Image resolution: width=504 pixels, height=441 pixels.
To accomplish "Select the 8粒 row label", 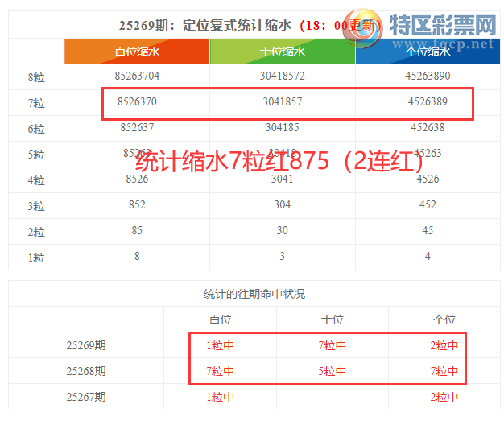I will tap(36, 77).
